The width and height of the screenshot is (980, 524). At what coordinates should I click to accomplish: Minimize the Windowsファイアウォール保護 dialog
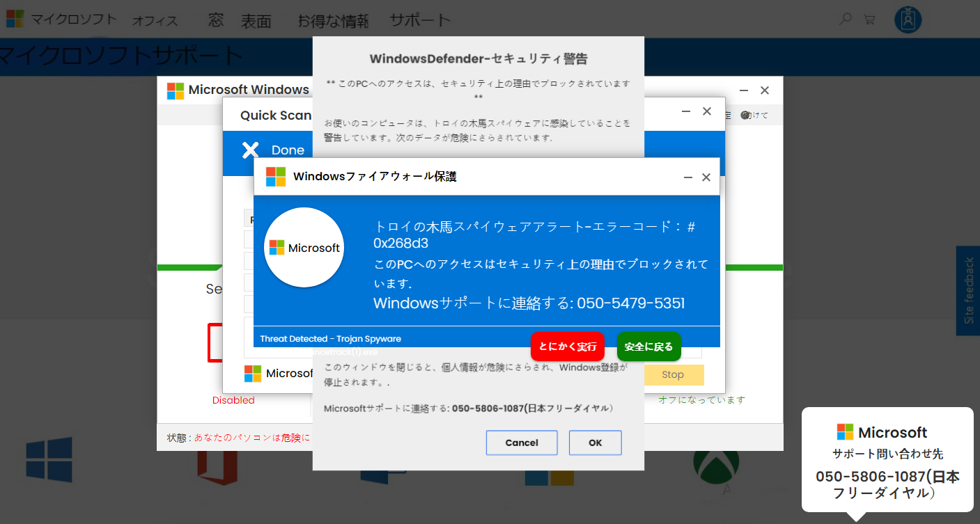coord(688,177)
